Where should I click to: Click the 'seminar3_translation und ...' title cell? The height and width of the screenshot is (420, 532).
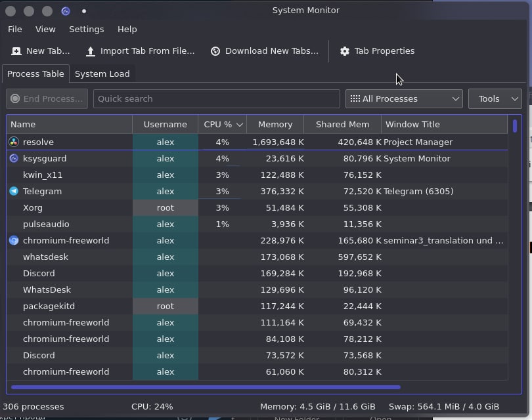443,240
